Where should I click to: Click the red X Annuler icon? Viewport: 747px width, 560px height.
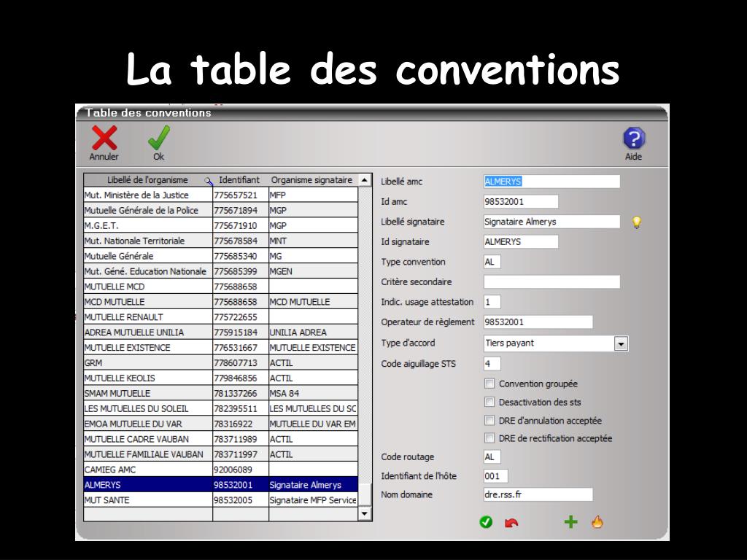tap(104, 138)
